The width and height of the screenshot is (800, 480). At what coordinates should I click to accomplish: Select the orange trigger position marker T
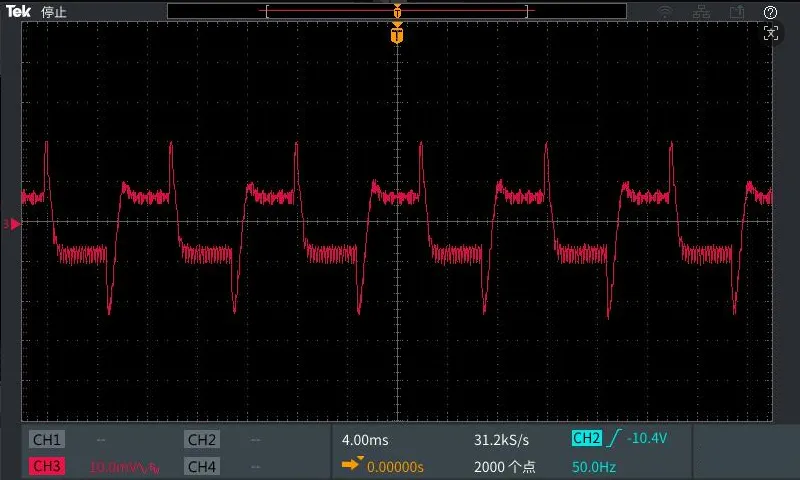click(x=397, y=35)
